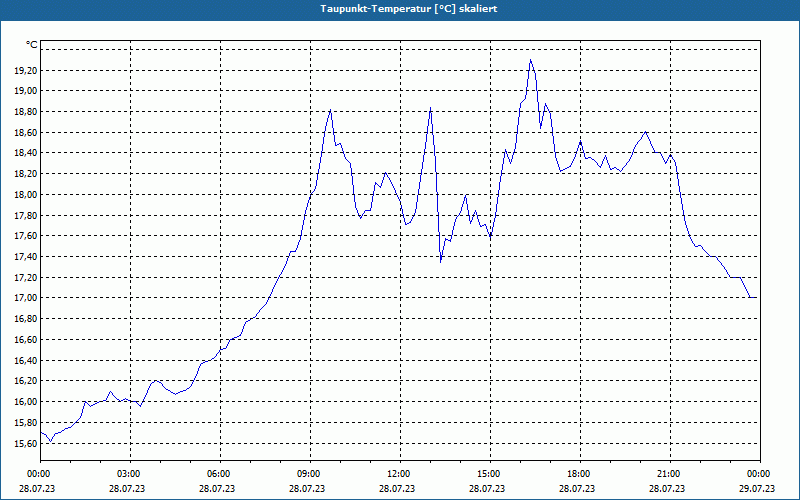Click the 16,20 y-axis label
Screen dimensions: 800x500
[x=27, y=381]
